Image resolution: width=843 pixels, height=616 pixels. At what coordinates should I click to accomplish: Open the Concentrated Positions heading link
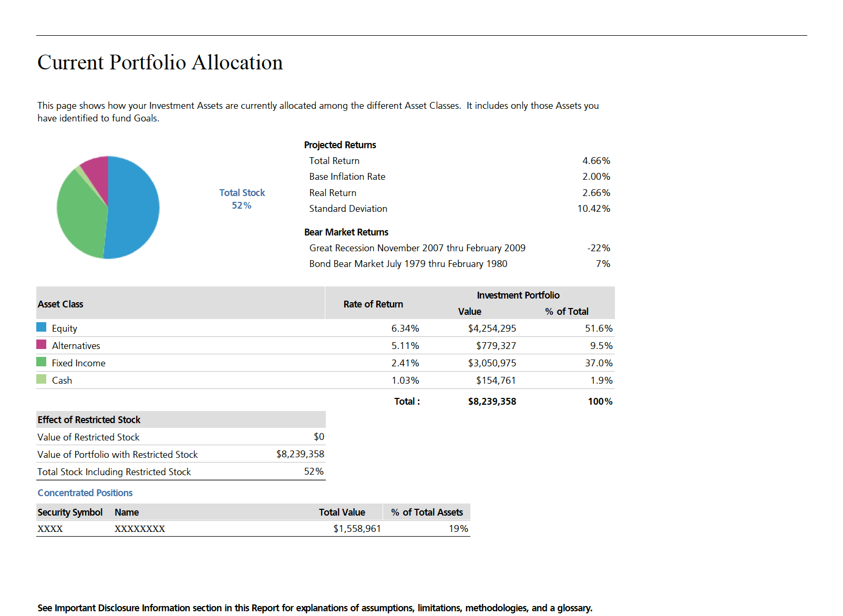coord(85,493)
